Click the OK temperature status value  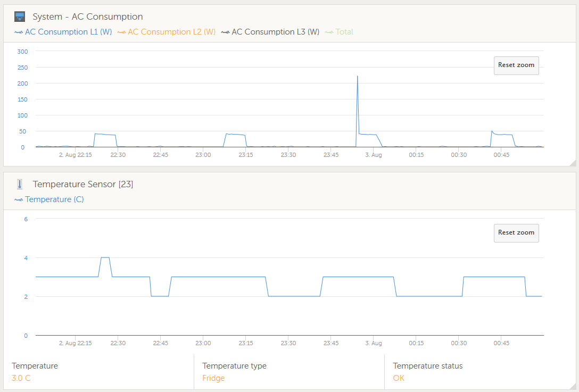(399, 378)
